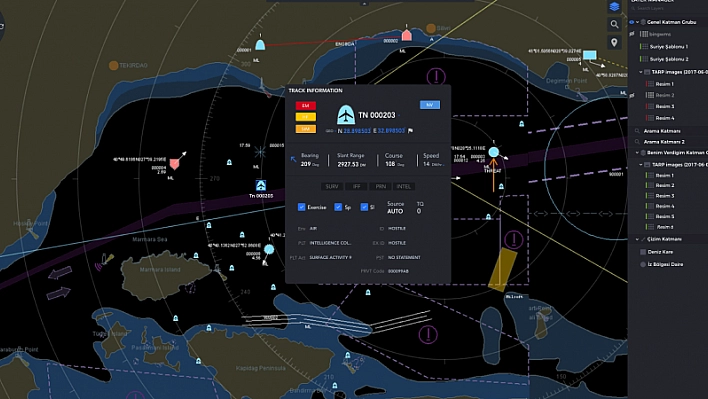
Task: Switch to the INTEL tab
Action: tap(404, 186)
